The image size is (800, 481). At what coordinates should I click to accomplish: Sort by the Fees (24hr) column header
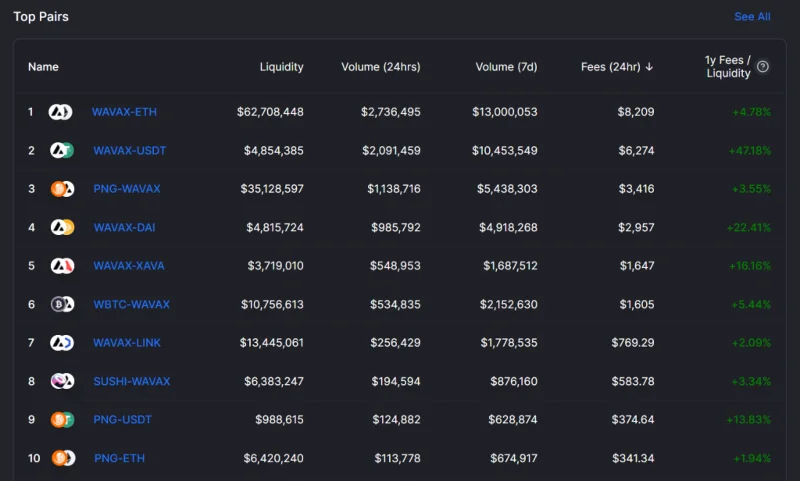tap(611, 67)
